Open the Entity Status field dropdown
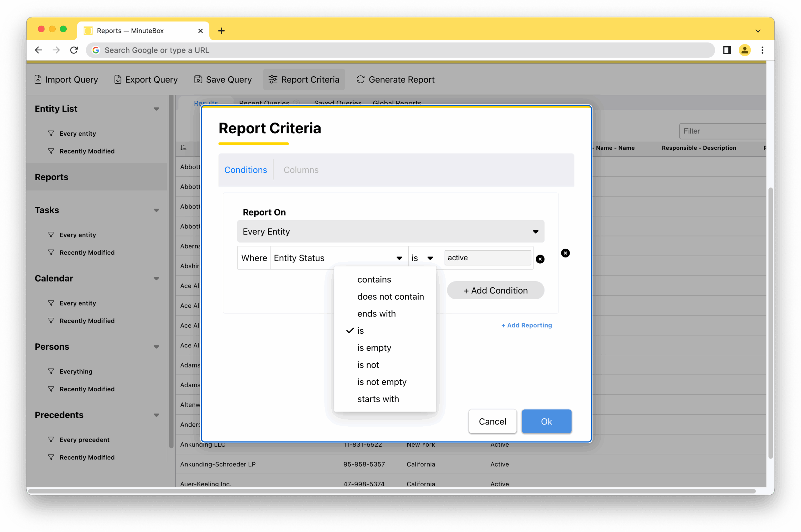 (338, 258)
